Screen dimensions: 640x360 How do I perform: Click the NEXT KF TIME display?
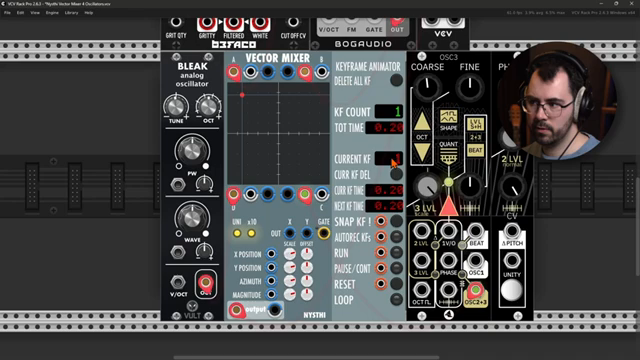click(x=384, y=206)
